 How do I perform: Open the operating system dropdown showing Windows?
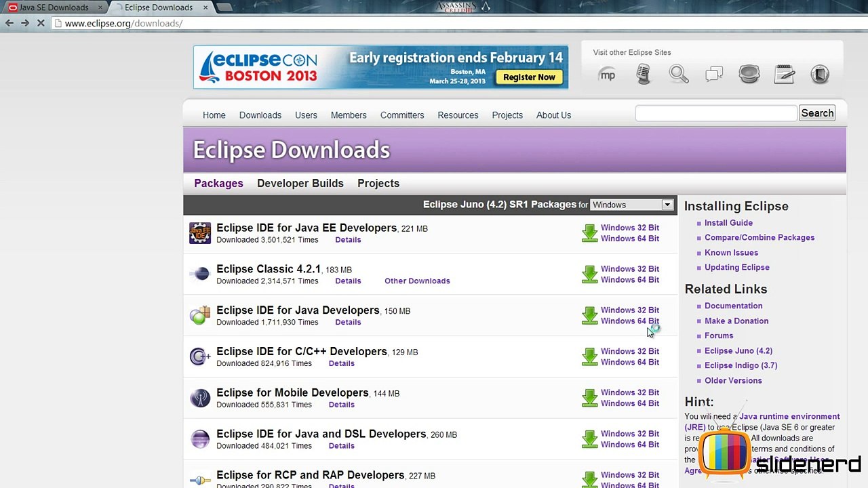coord(631,205)
